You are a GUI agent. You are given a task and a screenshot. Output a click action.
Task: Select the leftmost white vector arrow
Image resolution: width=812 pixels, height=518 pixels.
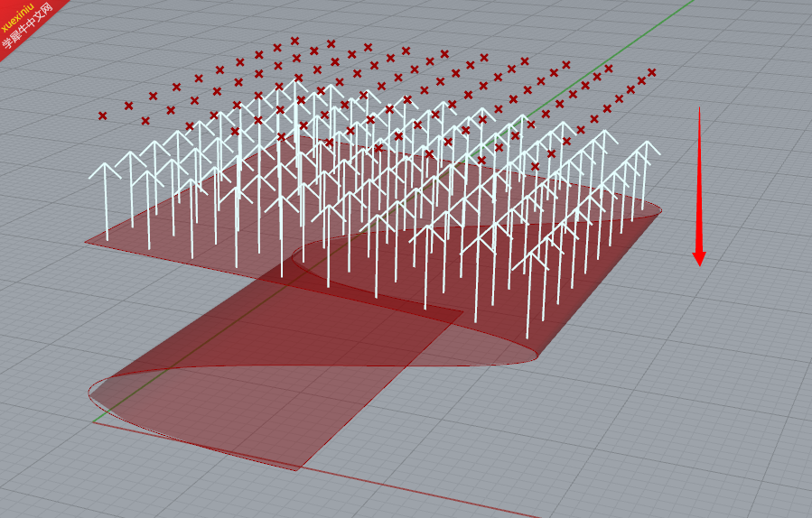[106, 200]
